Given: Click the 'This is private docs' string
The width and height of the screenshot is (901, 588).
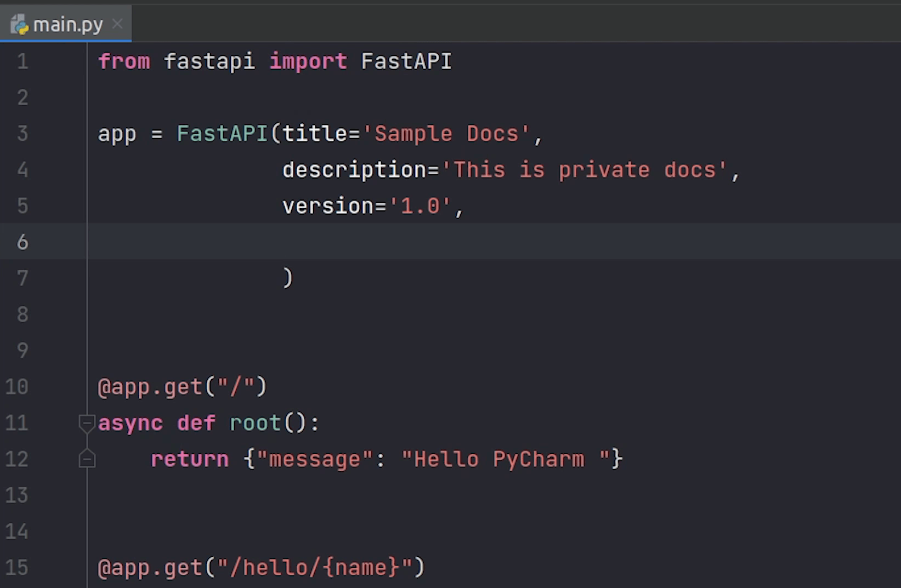Looking at the screenshot, I should (x=585, y=170).
